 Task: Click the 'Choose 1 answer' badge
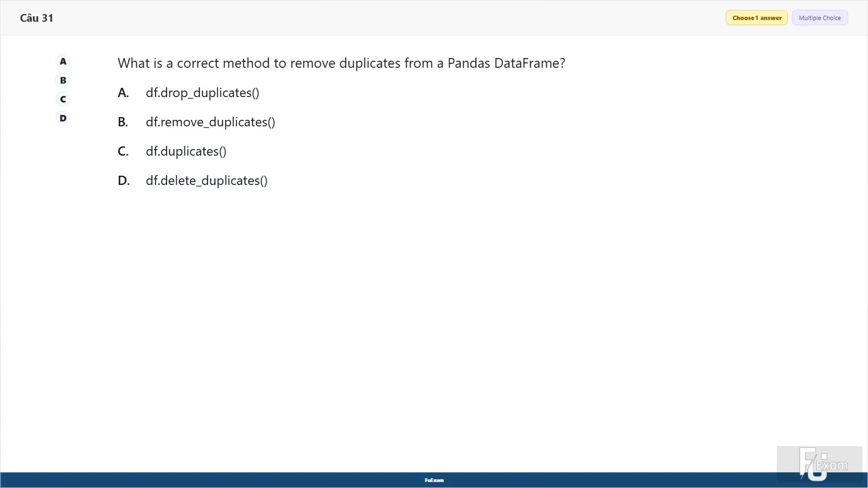[757, 18]
